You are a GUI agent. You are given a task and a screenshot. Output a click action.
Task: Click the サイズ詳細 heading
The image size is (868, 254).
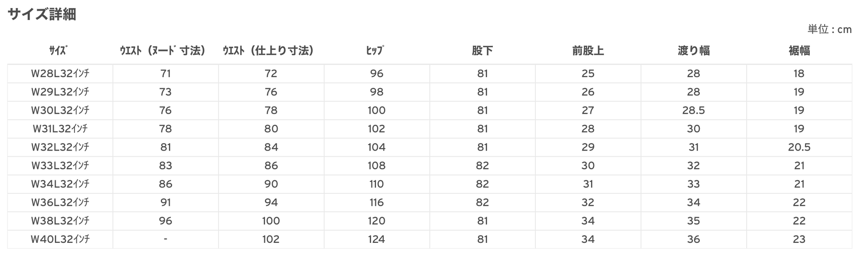(x=42, y=14)
